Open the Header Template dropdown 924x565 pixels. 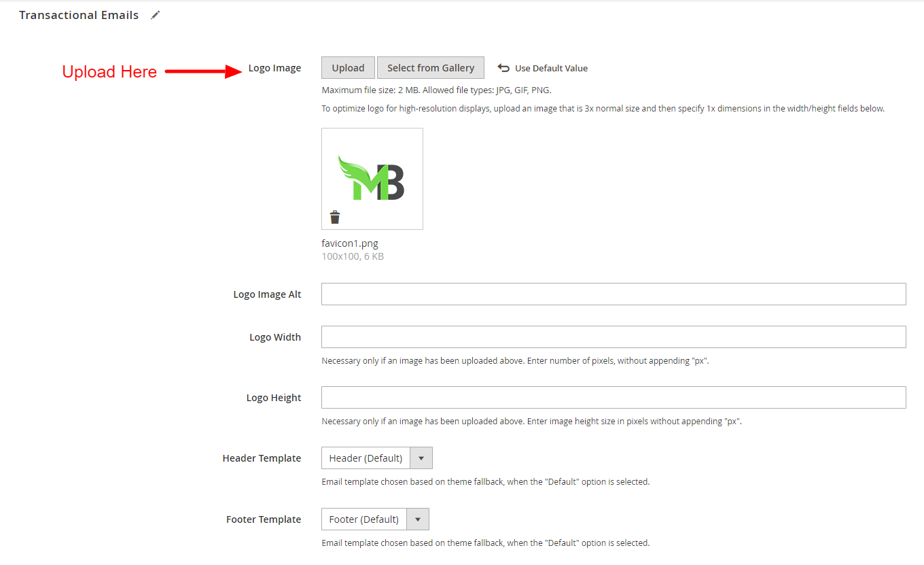click(377, 458)
